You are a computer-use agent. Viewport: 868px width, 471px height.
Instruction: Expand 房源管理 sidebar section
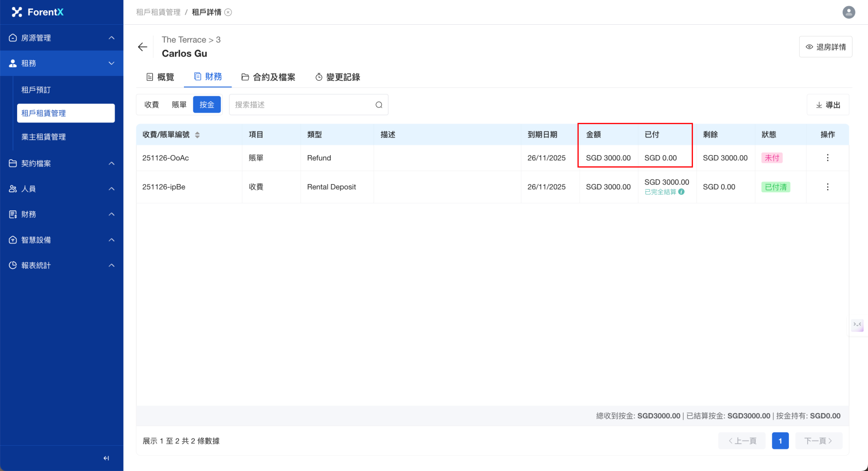click(x=61, y=38)
